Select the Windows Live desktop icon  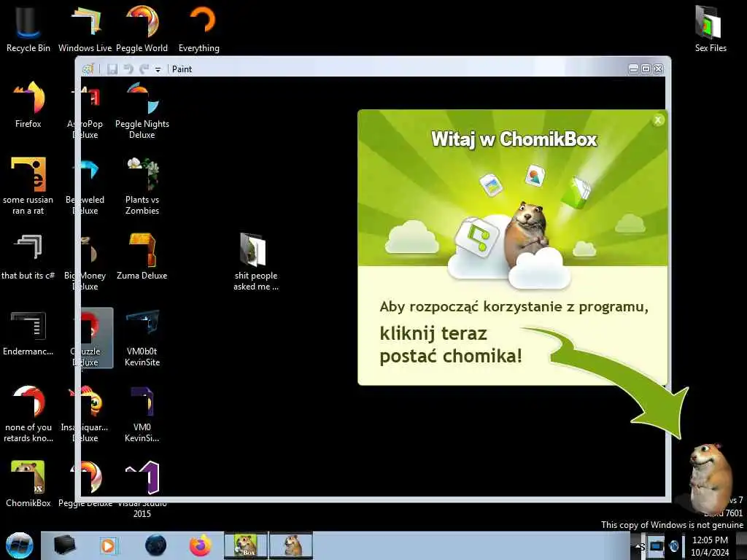85,28
